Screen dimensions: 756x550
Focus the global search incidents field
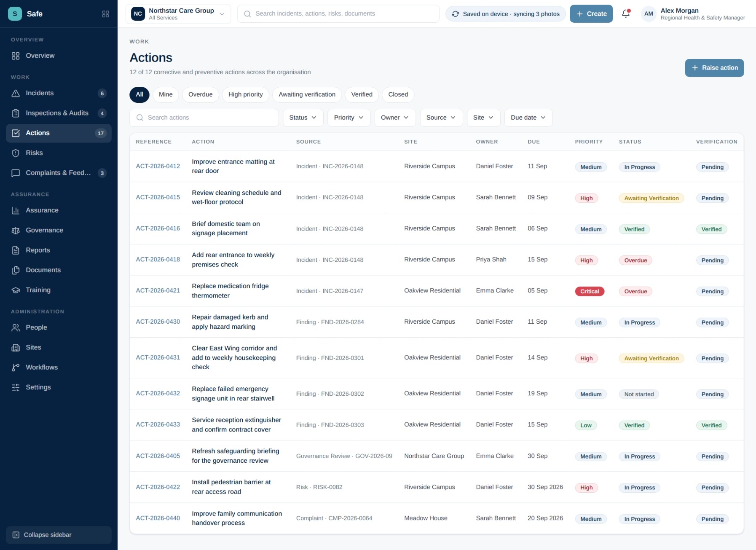[x=338, y=14]
